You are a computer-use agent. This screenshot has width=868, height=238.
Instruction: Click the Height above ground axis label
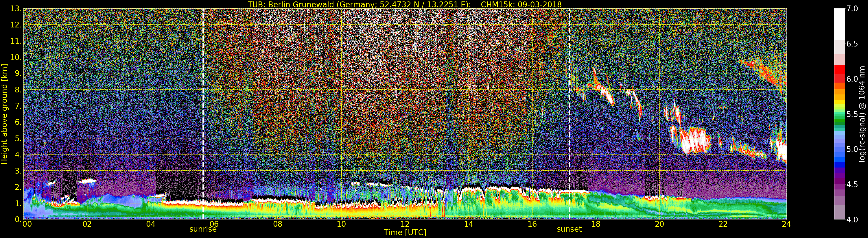pos(4,114)
